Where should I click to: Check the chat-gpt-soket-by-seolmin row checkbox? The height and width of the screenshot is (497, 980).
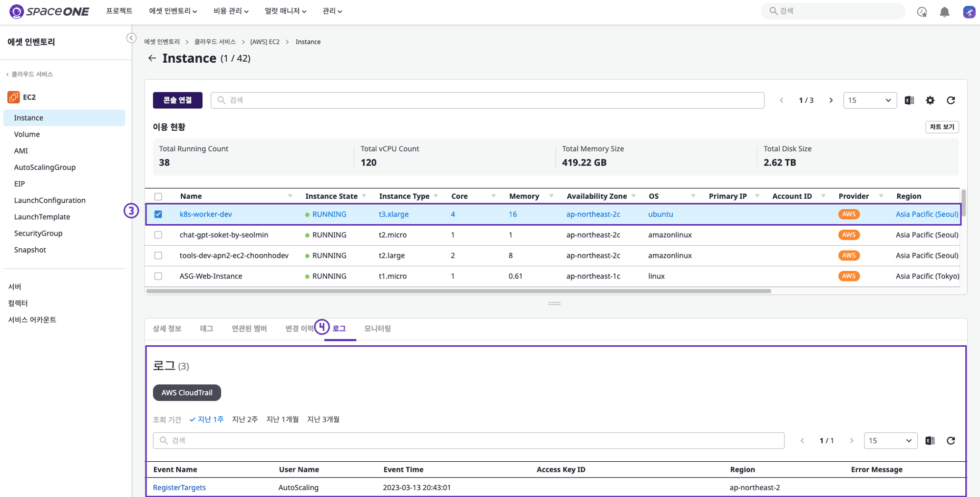[x=158, y=235]
